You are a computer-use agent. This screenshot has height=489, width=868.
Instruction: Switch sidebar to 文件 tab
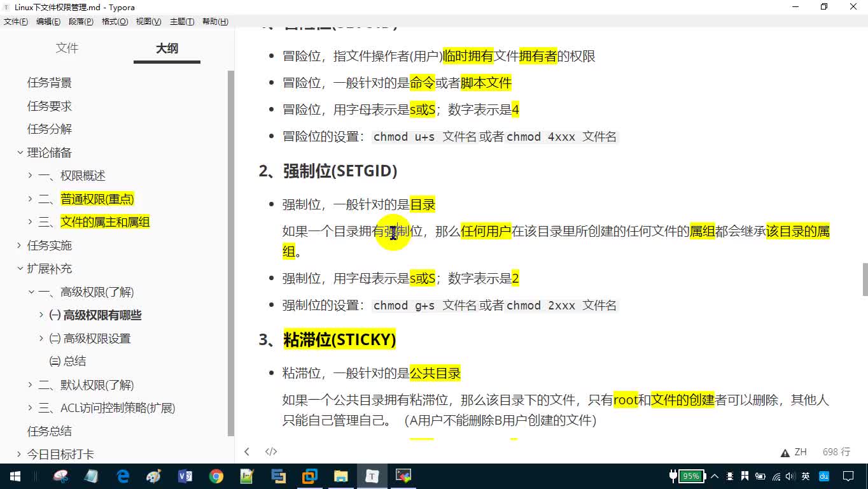(x=67, y=48)
